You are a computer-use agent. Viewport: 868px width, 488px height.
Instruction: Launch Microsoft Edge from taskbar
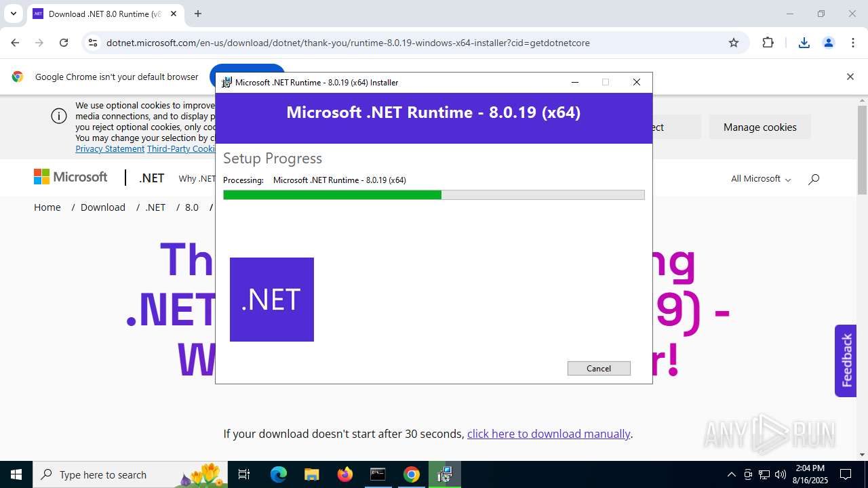pyautogui.click(x=279, y=474)
